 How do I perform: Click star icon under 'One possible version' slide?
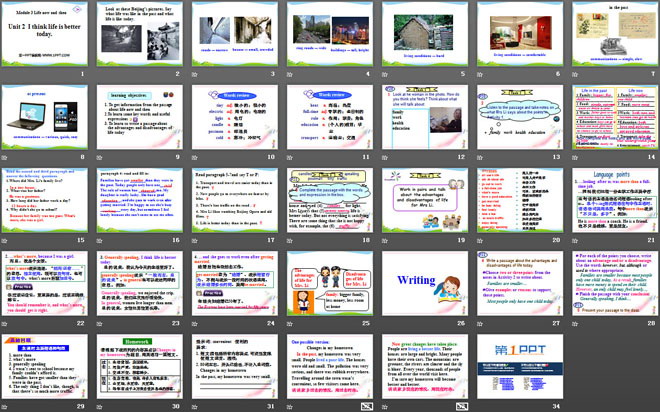click(290, 407)
